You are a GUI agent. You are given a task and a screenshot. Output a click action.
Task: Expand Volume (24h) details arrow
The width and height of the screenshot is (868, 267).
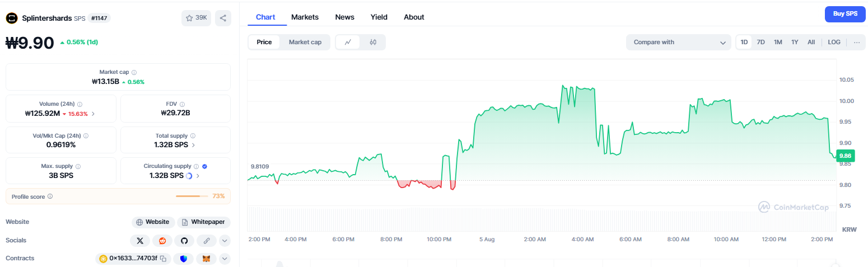tap(93, 114)
